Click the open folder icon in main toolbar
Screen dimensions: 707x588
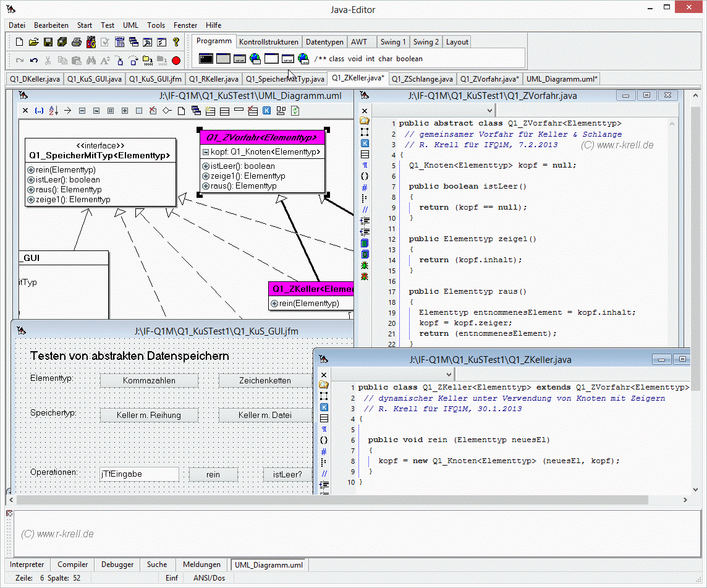34,42
